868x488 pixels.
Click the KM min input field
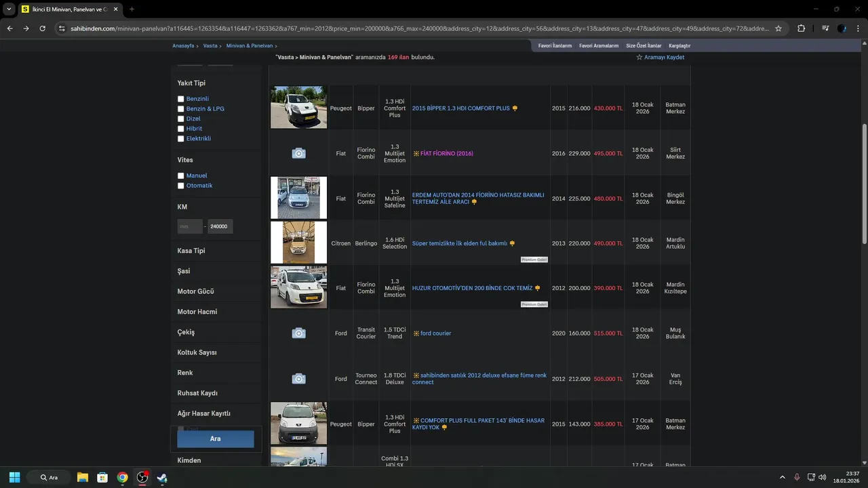click(x=190, y=226)
